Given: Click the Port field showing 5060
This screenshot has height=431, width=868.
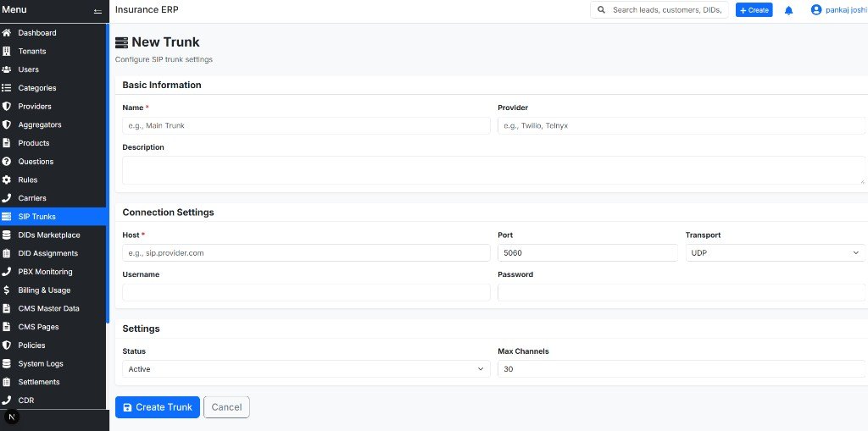Looking at the screenshot, I should [x=587, y=253].
